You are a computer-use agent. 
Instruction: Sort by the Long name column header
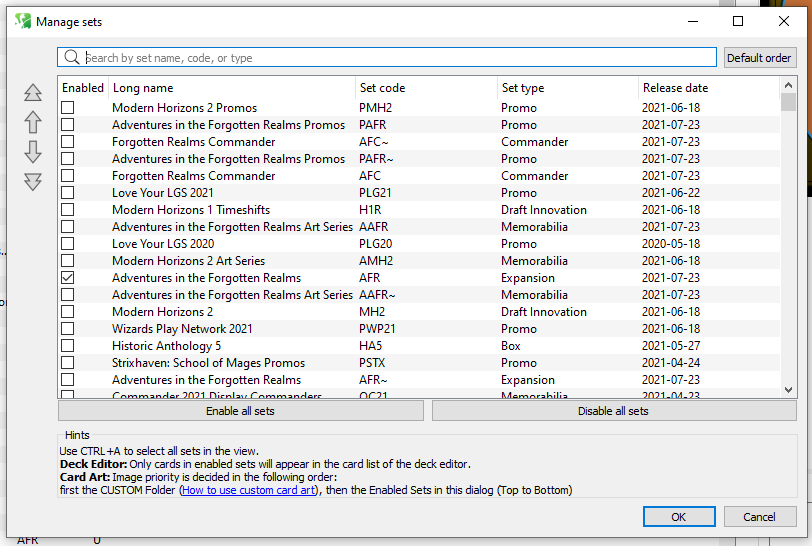(x=231, y=88)
